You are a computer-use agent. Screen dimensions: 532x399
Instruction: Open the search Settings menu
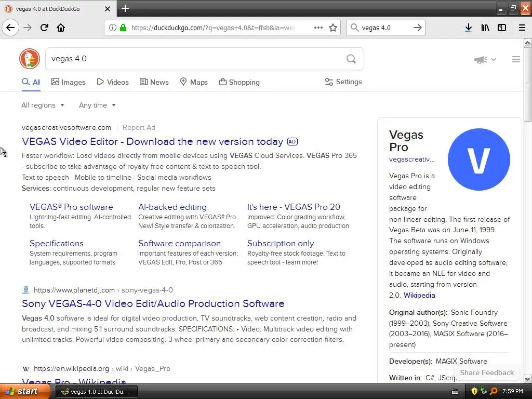[x=343, y=82]
